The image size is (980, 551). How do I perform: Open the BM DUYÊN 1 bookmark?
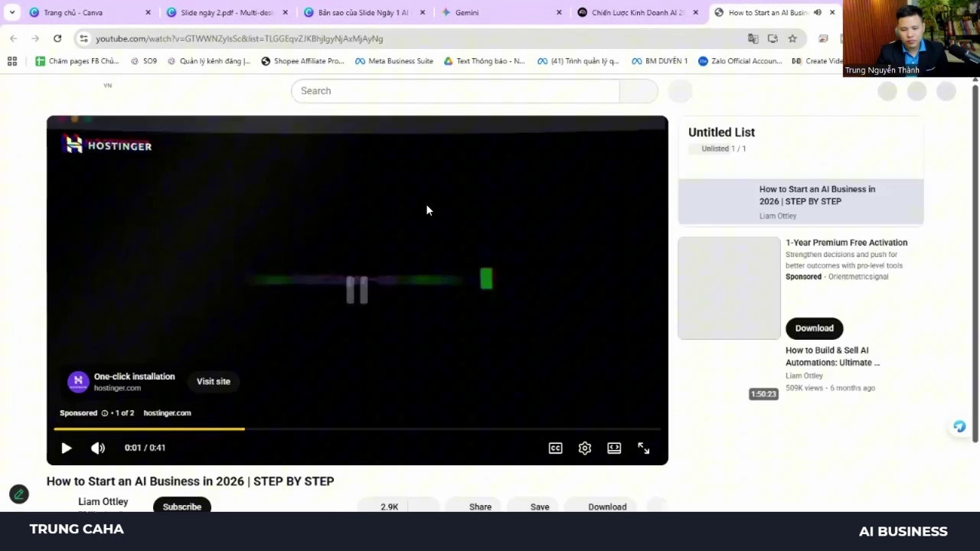tap(660, 61)
